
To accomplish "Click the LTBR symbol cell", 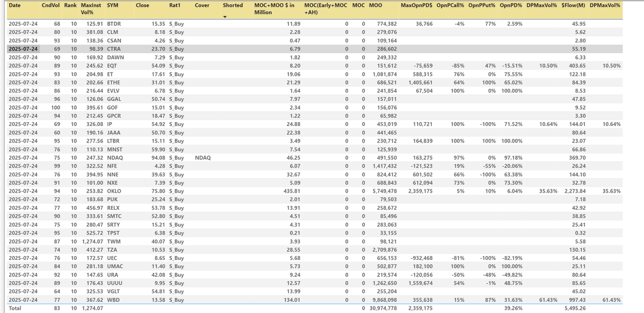I will (x=114, y=141).
